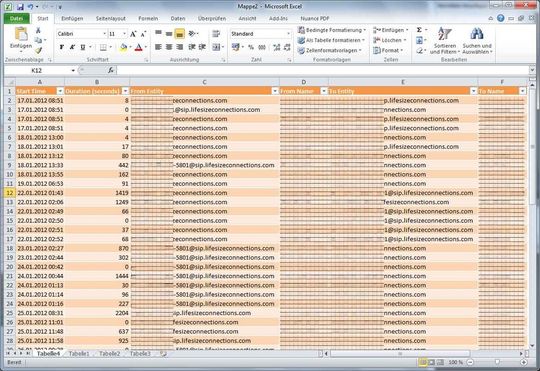Click the increase decimal icon
This screenshot has width=540, height=371.
click(277, 47)
